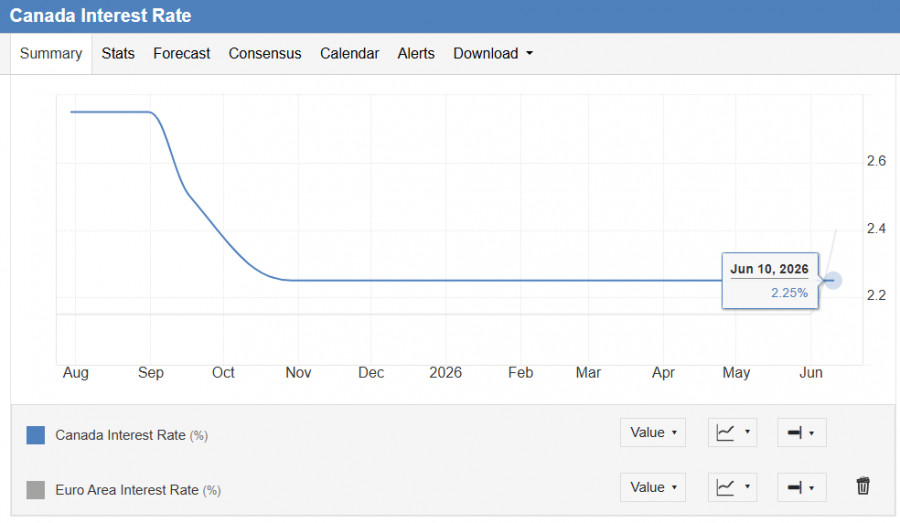The height and width of the screenshot is (523, 900).
Task: Click the Canada Interest Rate page title
Action: pos(100,16)
